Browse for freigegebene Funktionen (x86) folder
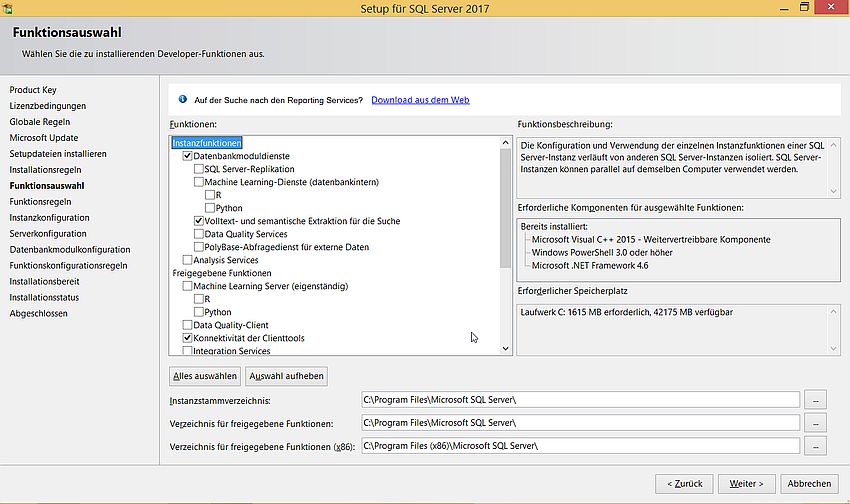Screen dimensions: 850x504 tap(815, 446)
